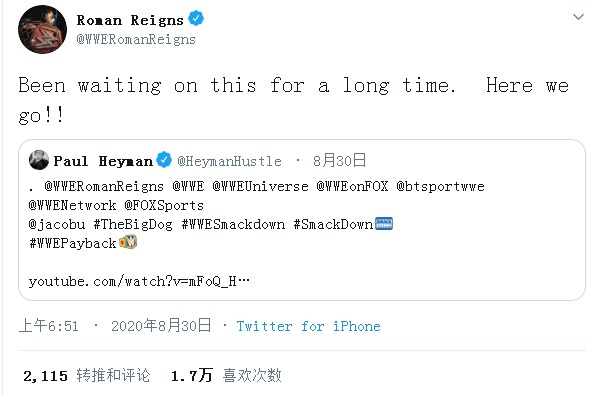This screenshot has width=594, height=395.
Task: Click SmackDown hashtag emoji icon
Action: (384, 224)
